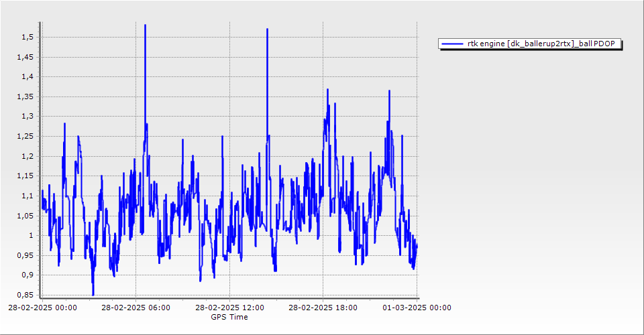This screenshot has width=644, height=335.
Task: Click y-axis value '1,3'
Action: click(x=28, y=117)
